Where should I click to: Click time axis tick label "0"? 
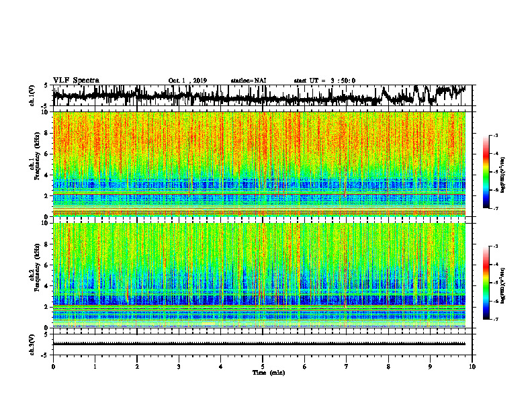53,367
